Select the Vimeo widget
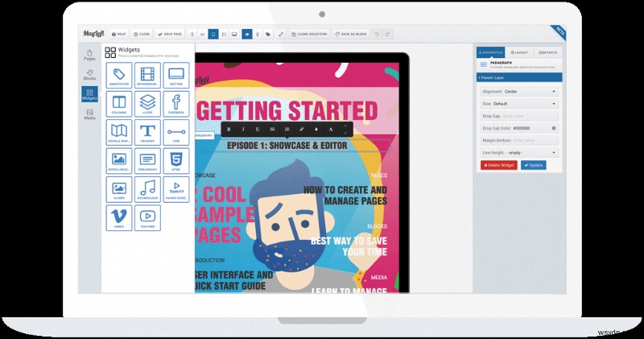This screenshot has width=644, height=339. (x=119, y=217)
